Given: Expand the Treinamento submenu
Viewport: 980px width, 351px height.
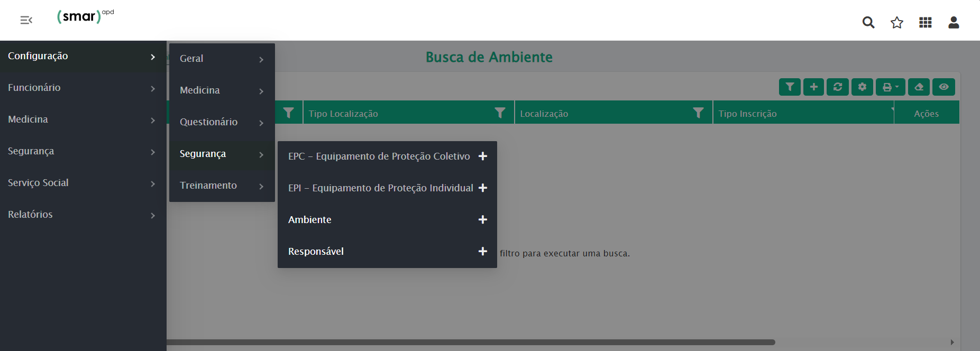Looking at the screenshot, I should pos(222,186).
